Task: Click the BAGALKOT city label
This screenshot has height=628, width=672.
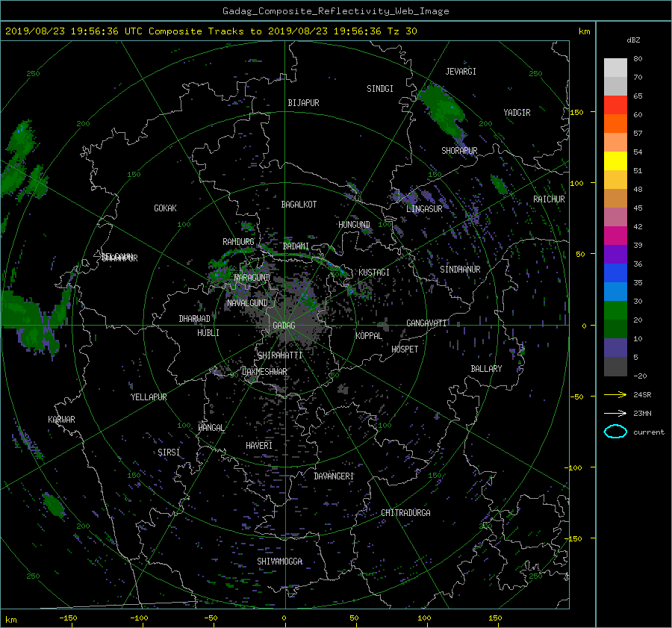Action: click(299, 205)
